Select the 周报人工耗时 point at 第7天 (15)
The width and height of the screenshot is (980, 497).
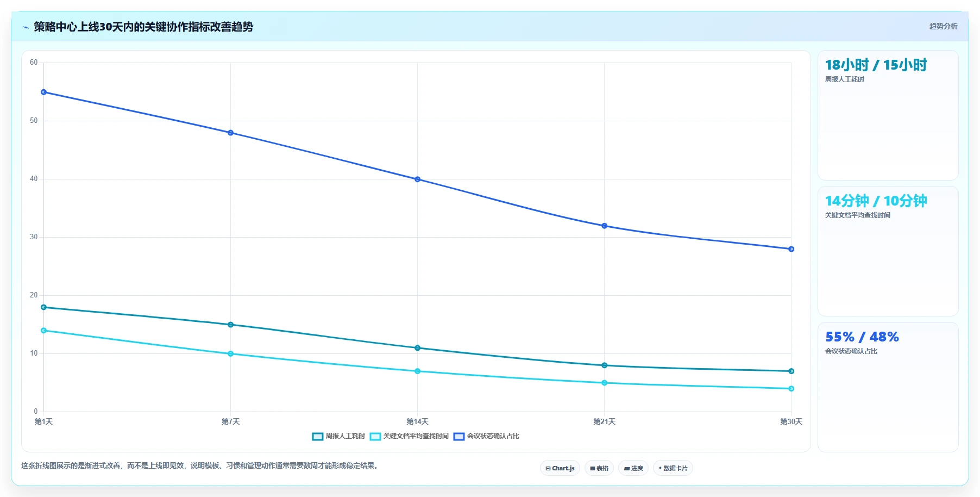[231, 325]
